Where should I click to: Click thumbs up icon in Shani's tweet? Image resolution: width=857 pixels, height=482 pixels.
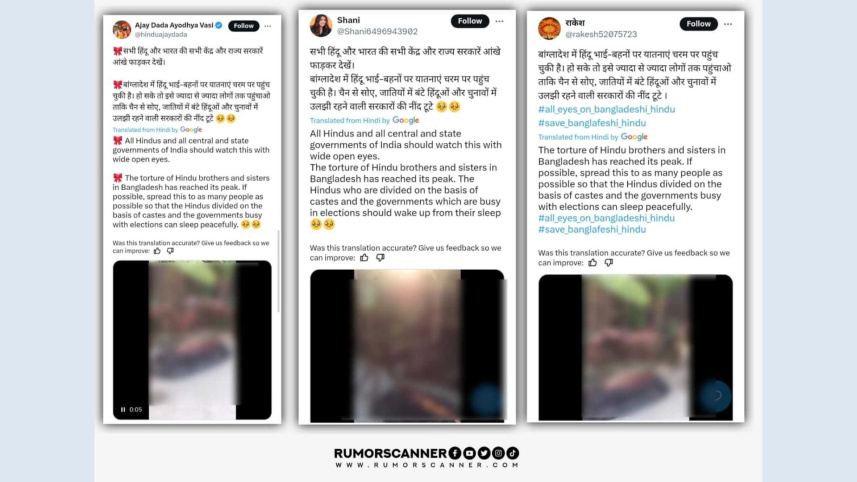pos(365,257)
